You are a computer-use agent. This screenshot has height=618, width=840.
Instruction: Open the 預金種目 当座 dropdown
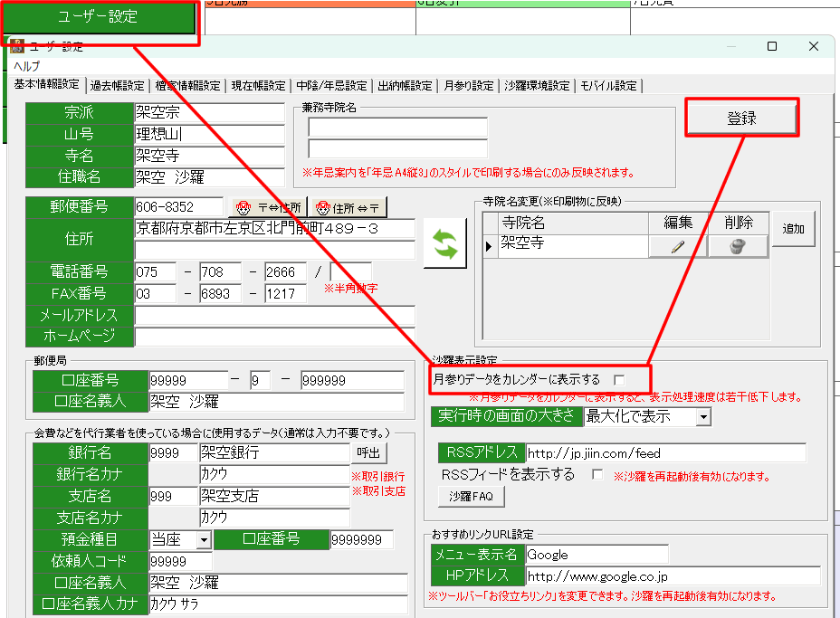coord(204,540)
